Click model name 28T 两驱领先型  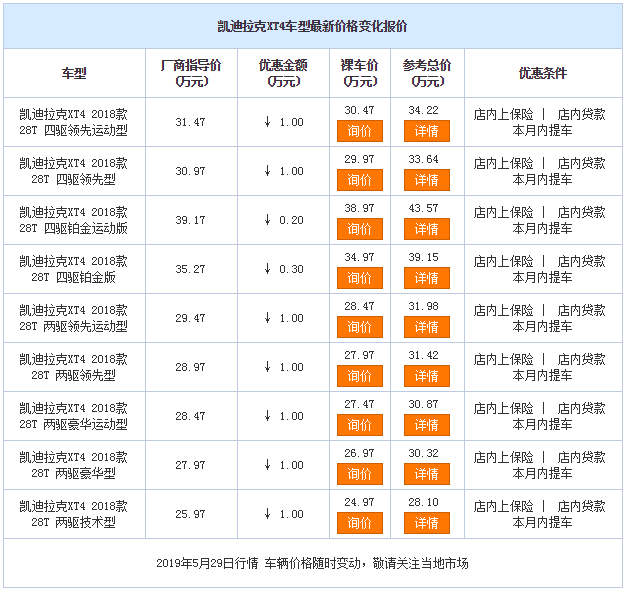click(74, 368)
